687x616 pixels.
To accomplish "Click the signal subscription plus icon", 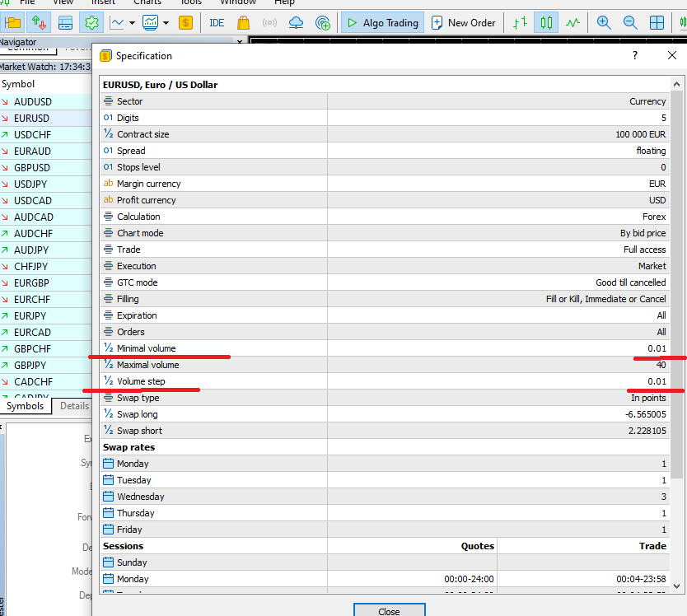I will point(323,23).
